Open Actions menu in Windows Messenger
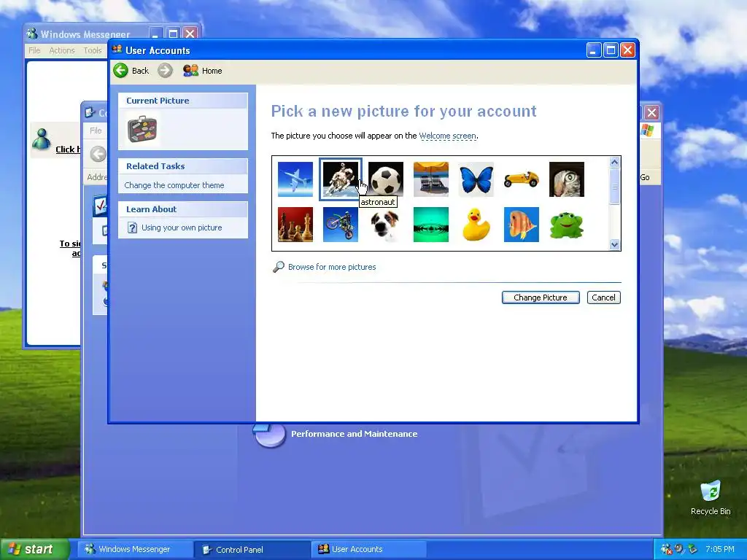This screenshot has height=560, width=747. click(x=62, y=50)
